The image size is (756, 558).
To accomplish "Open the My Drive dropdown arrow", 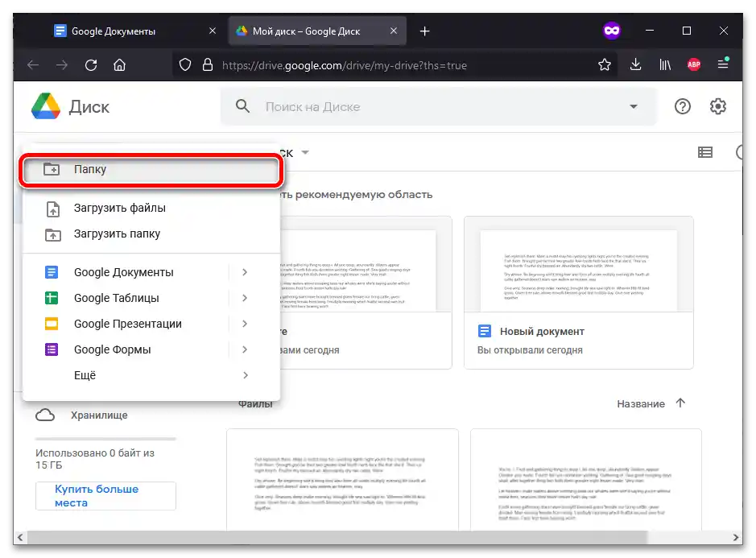I will tap(304, 152).
